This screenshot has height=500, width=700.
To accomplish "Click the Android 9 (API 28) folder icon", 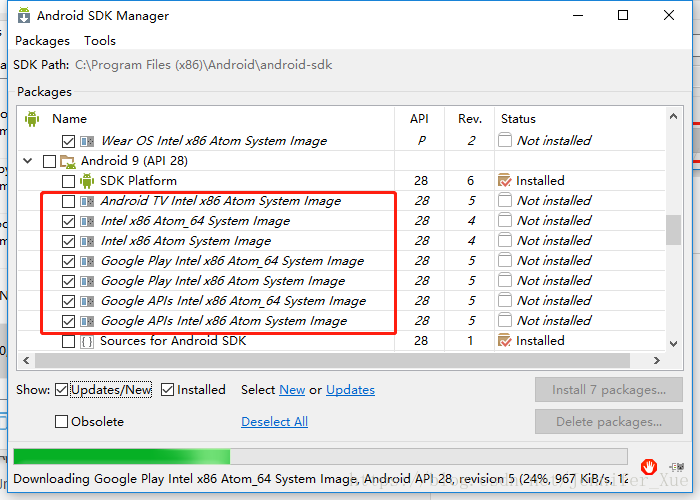I will coord(67,161).
